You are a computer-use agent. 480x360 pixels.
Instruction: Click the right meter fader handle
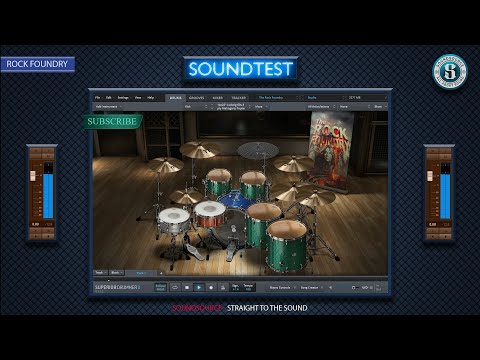click(430, 176)
